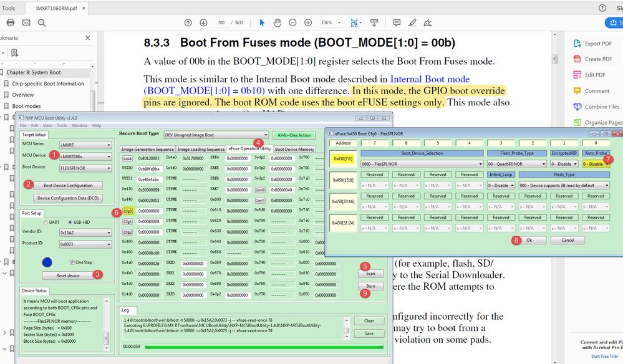Cancel the eFuse Boot Cfg0 dialog

(567, 240)
